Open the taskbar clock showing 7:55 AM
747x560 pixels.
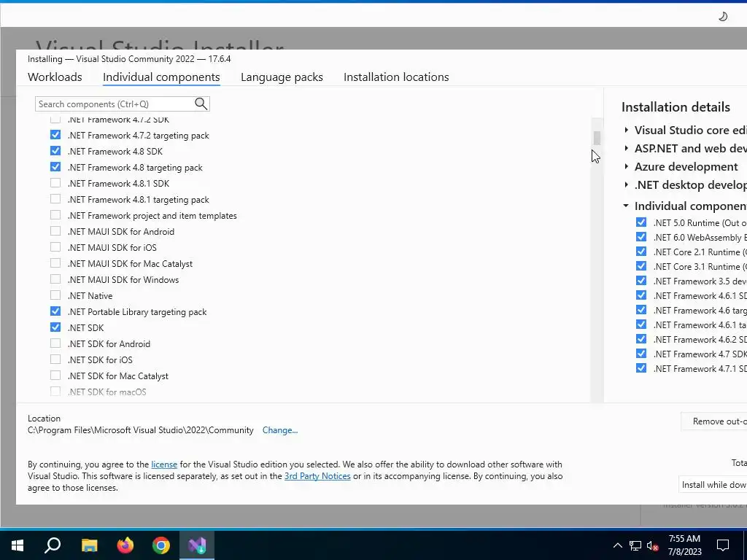pos(684,545)
